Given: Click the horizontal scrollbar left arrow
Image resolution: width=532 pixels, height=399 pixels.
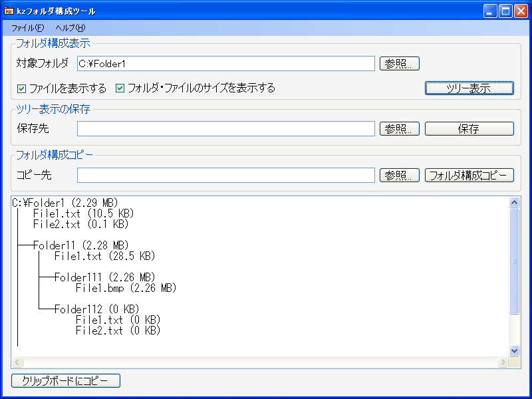Looking at the screenshot, I should coord(18,362).
